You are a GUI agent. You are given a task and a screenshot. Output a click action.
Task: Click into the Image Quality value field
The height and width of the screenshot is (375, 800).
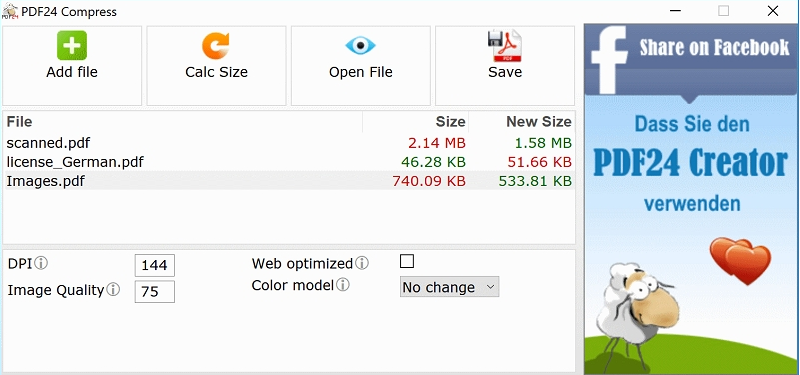click(x=155, y=291)
